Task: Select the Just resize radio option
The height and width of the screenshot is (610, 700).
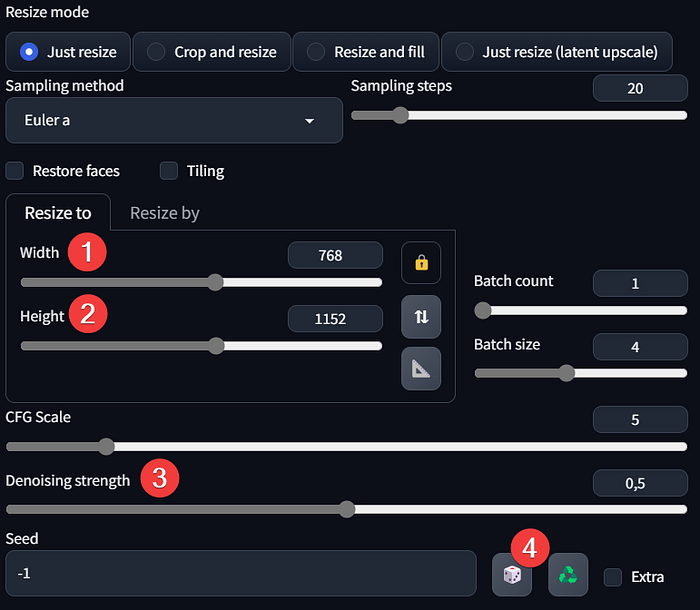Action: coord(68,52)
